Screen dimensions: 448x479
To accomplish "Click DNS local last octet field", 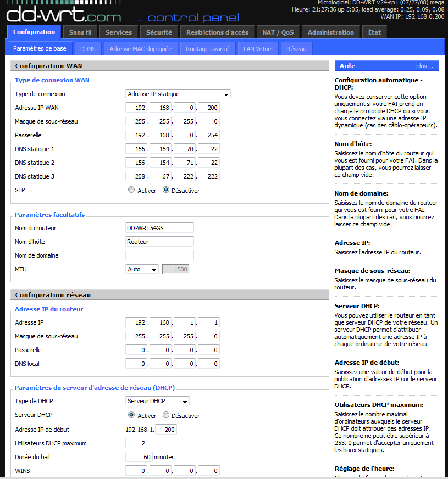I will tap(209, 364).
